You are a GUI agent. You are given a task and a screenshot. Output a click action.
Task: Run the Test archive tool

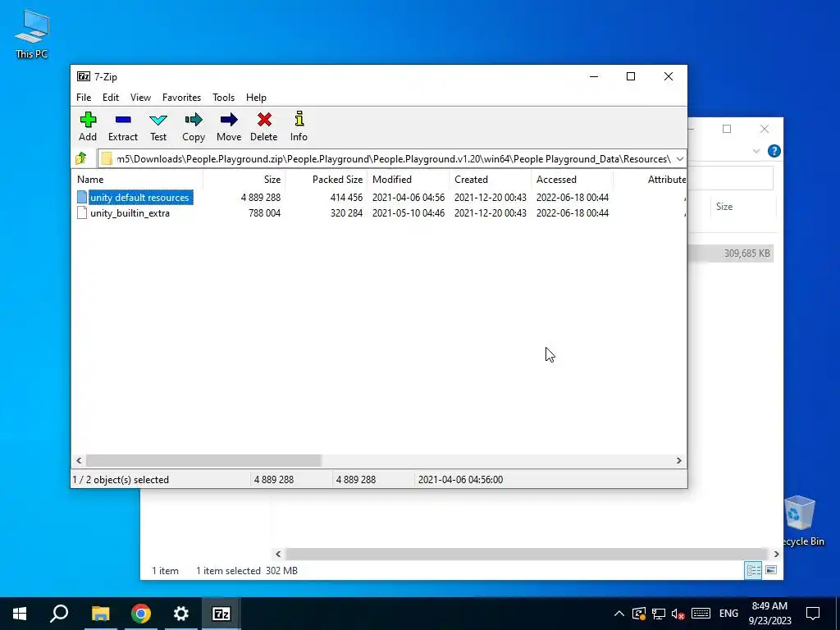click(x=158, y=120)
